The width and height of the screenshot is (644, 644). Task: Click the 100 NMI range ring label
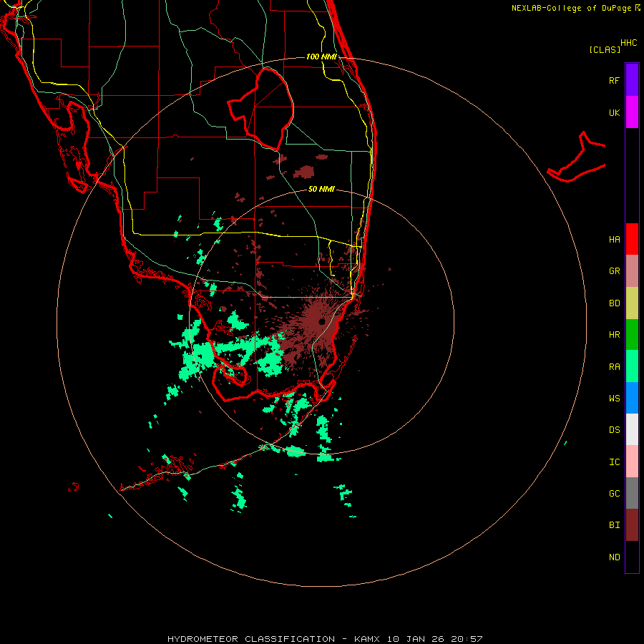[321, 57]
